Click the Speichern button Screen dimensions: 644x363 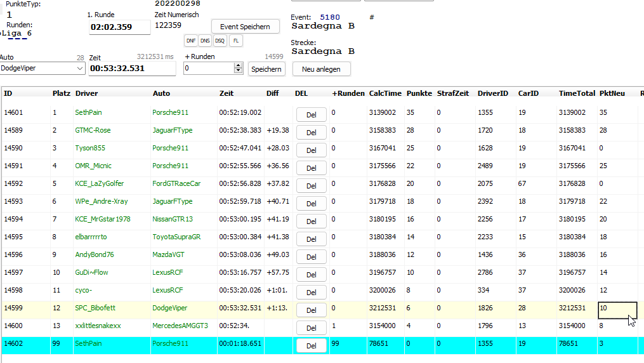tap(266, 69)
